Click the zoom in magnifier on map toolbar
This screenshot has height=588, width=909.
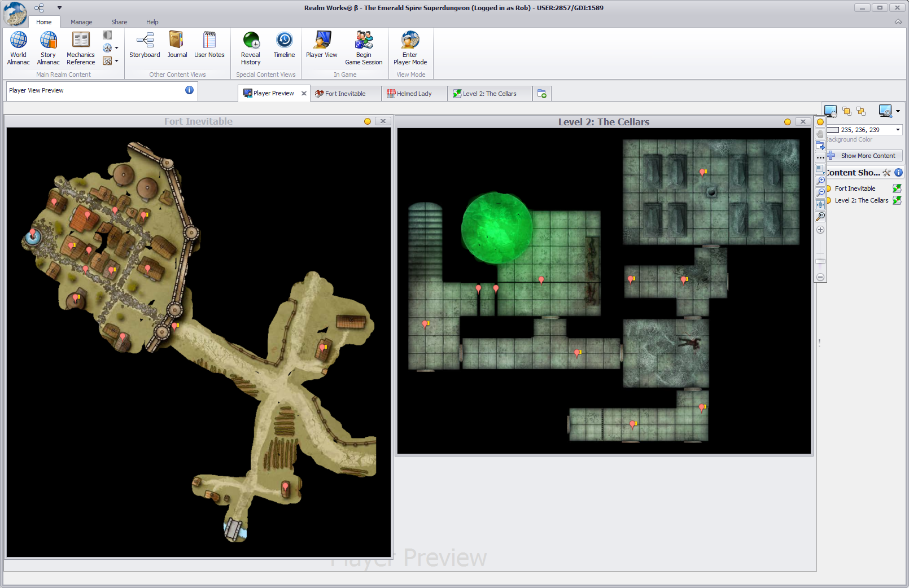coord(820,181)
